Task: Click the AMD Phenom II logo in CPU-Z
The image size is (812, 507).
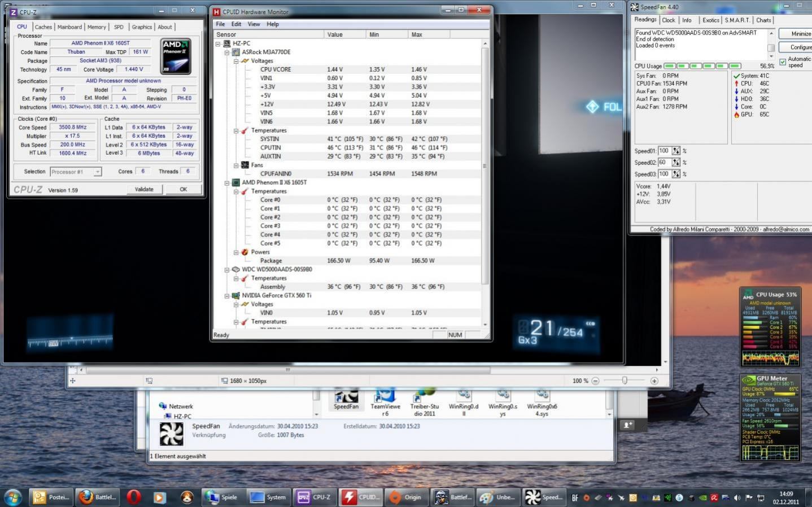Action: point(176,56)
